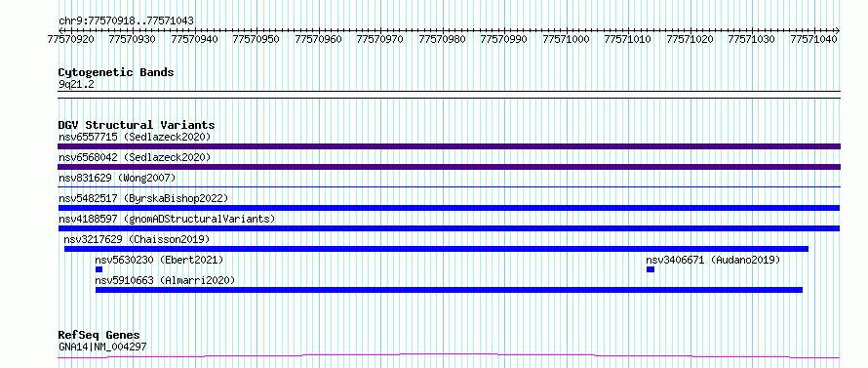
Task: Click ruler position 77570940
Action: point(194,39)
